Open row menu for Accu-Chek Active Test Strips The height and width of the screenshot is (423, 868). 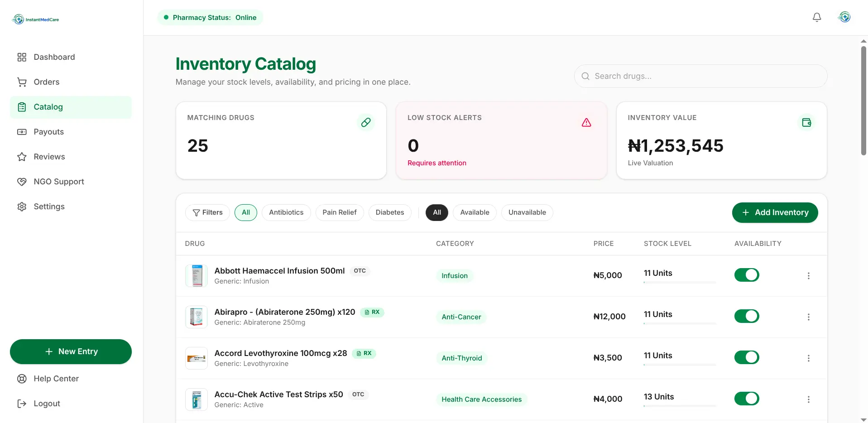809,399
